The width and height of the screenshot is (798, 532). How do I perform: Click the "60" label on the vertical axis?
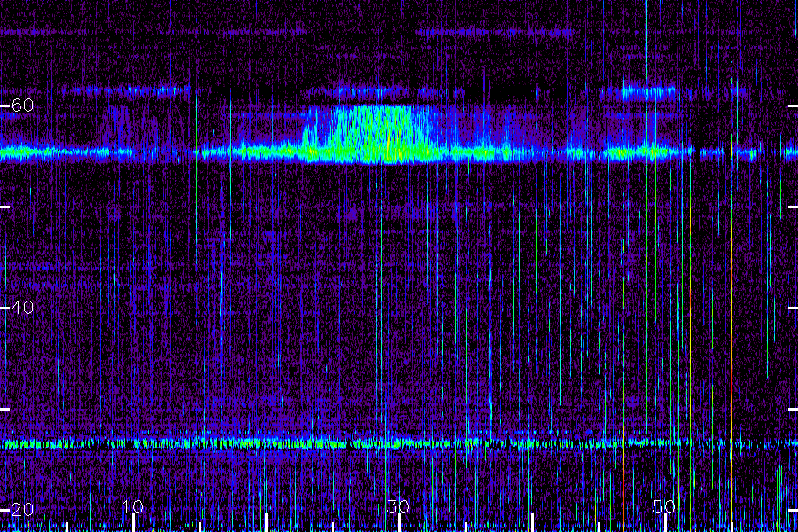22,106
